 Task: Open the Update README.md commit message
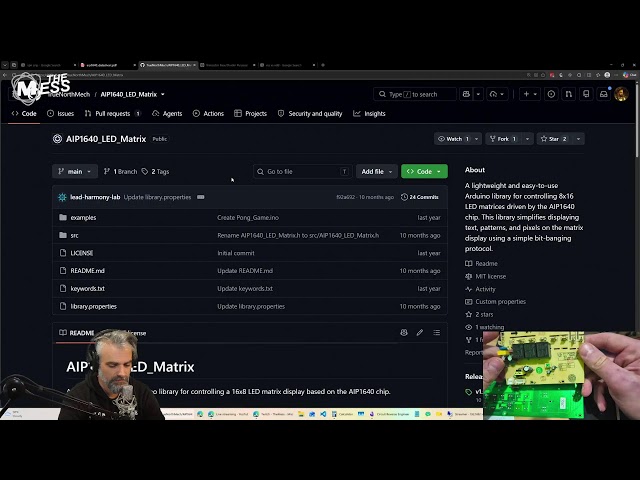245,271
